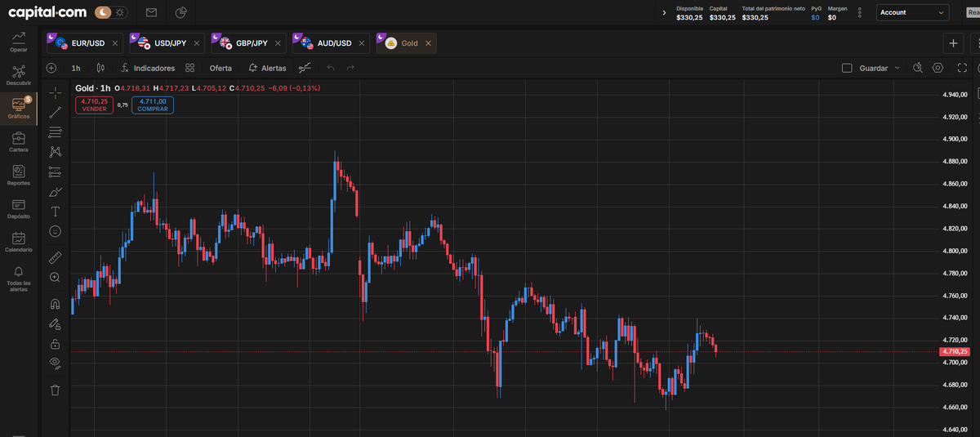
Task: Open the 1h timeframe selector
Action: 76,68
